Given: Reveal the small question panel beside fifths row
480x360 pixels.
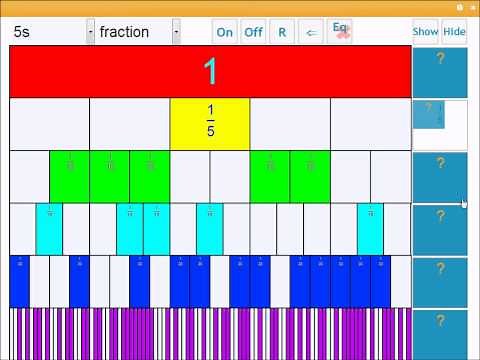Looking at the screenshot, I should (x=429, y=115).
